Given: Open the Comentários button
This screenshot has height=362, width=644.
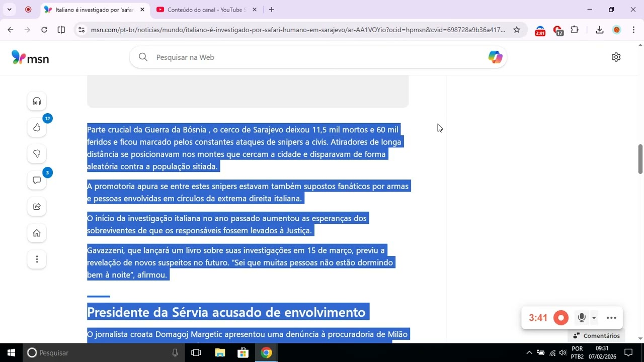Looking at the screenshot, I should (x=596, y=336).
